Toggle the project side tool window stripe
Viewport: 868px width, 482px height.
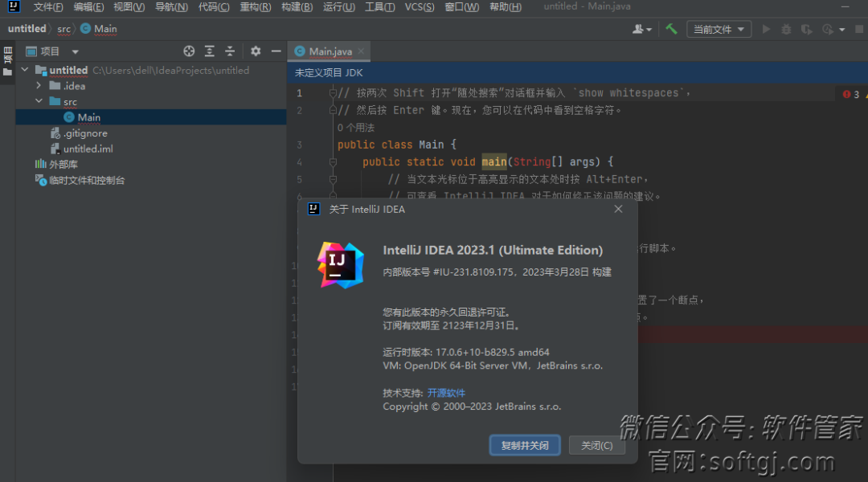point(8,61)
